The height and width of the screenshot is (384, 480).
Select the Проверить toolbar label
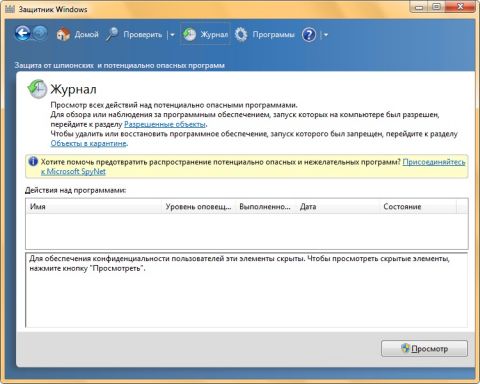(143, 35)
